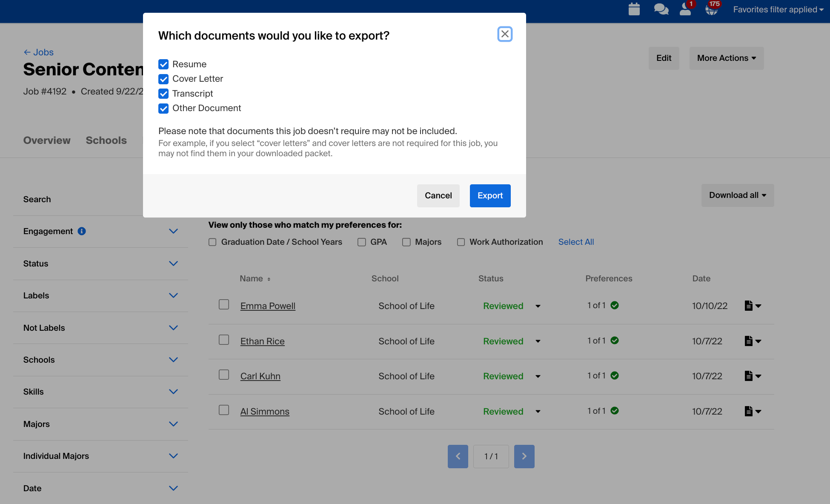830x504 pixels.
Task: Click the previous page arrow
Action: [x=458, y=456]
